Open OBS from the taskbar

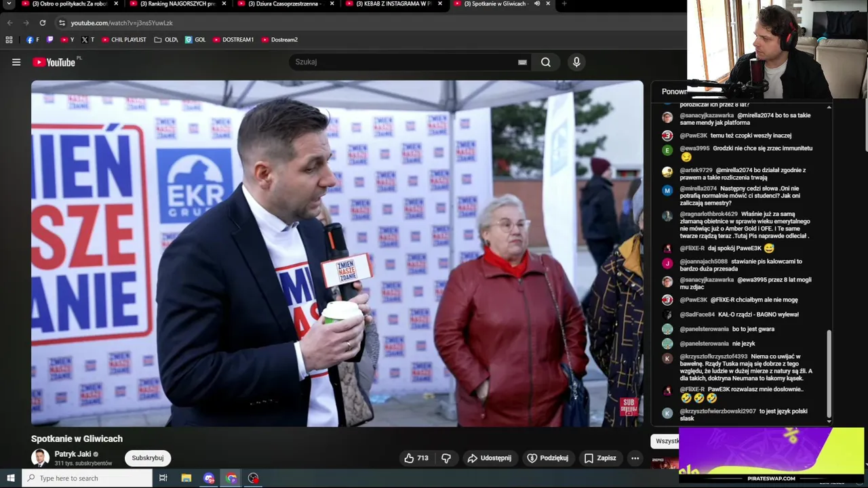tap(253, 479)
